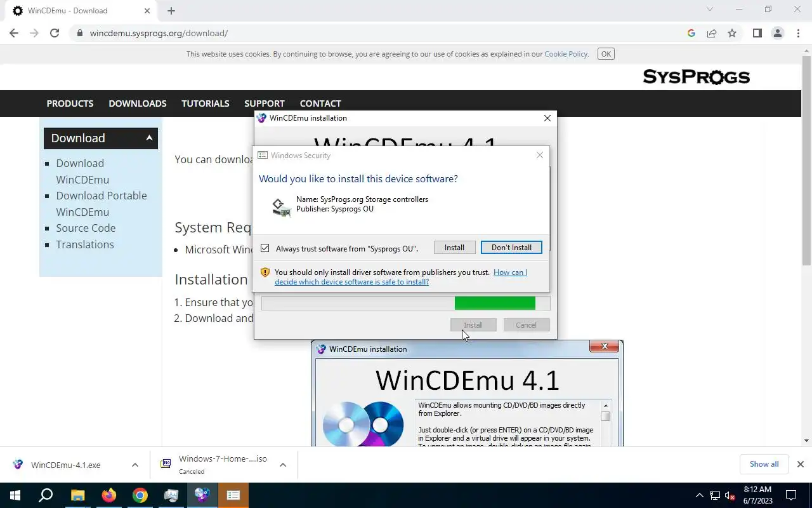Expand options for the iso download
Image resolution: width=812 pixels, height=508 pixels.
[x=283, y=465]
